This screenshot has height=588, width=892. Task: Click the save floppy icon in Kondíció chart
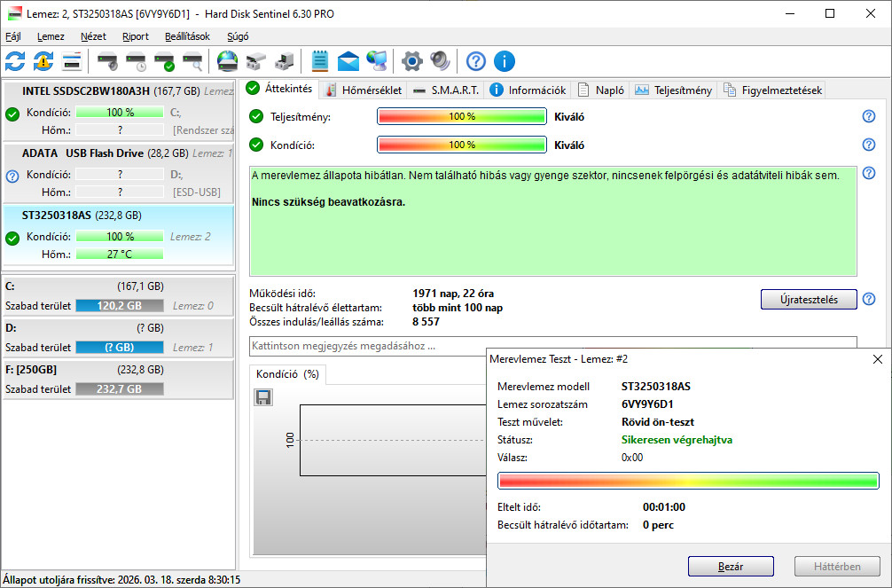coord(262,398)
